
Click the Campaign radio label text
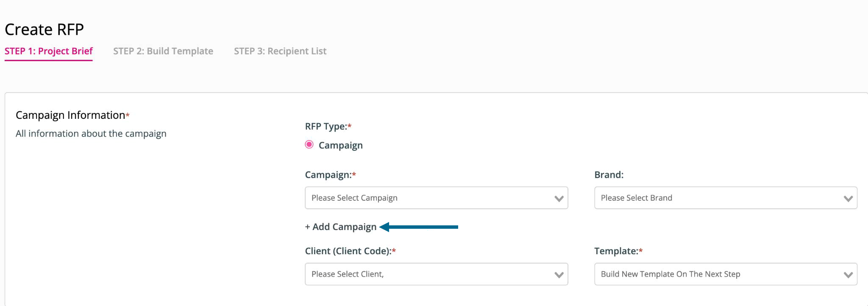[341, 145]
